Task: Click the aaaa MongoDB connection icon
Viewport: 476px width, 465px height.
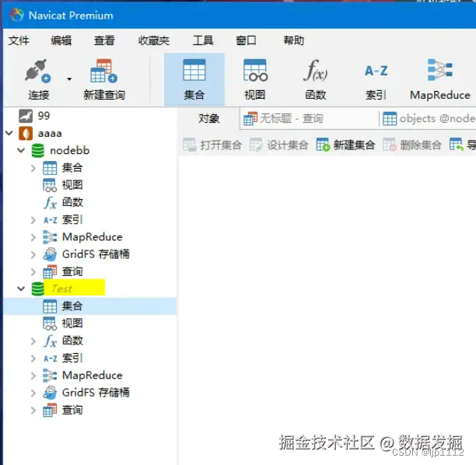Action: 26,133
